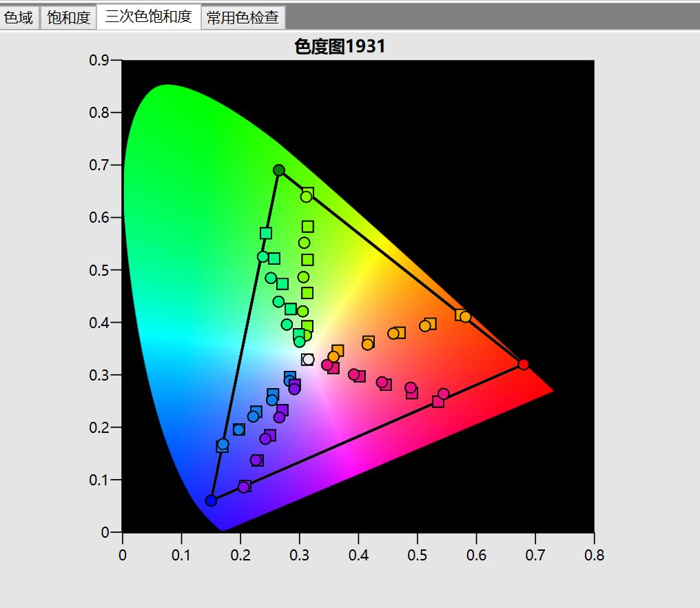Click the white point marker at center
The image size is (700, 608).
[x=307, y=359]
